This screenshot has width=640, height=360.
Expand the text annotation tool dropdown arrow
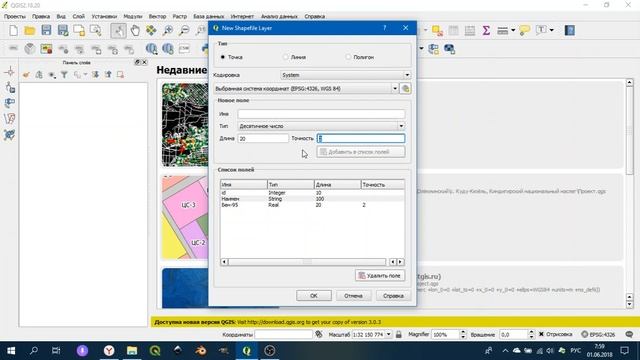tap(551, 30)
